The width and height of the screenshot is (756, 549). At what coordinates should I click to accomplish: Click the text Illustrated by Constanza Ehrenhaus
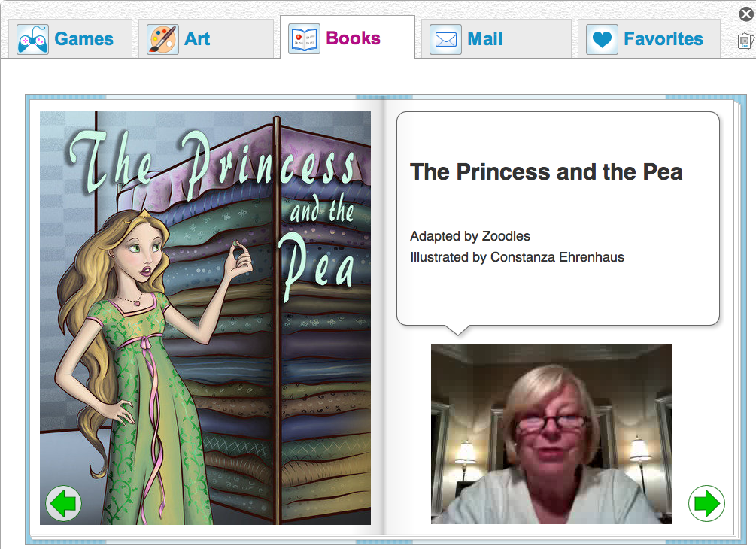point(518,257)
